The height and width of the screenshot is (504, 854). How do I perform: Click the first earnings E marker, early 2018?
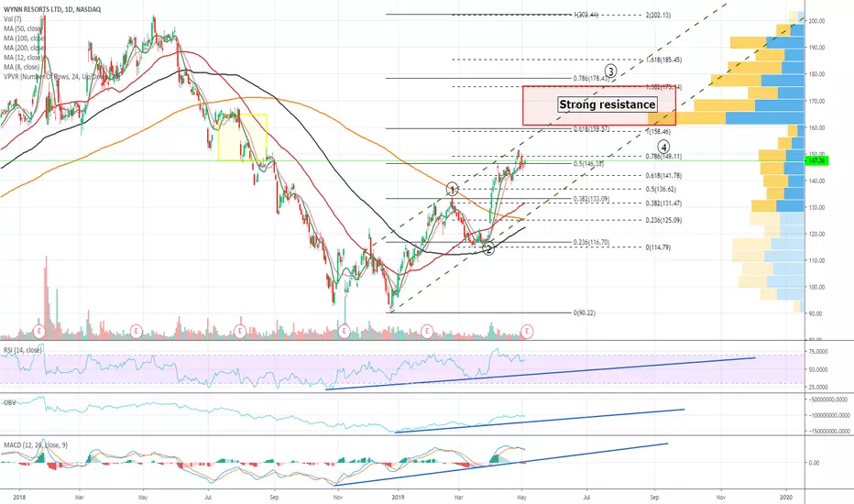(x=38, y=331)
